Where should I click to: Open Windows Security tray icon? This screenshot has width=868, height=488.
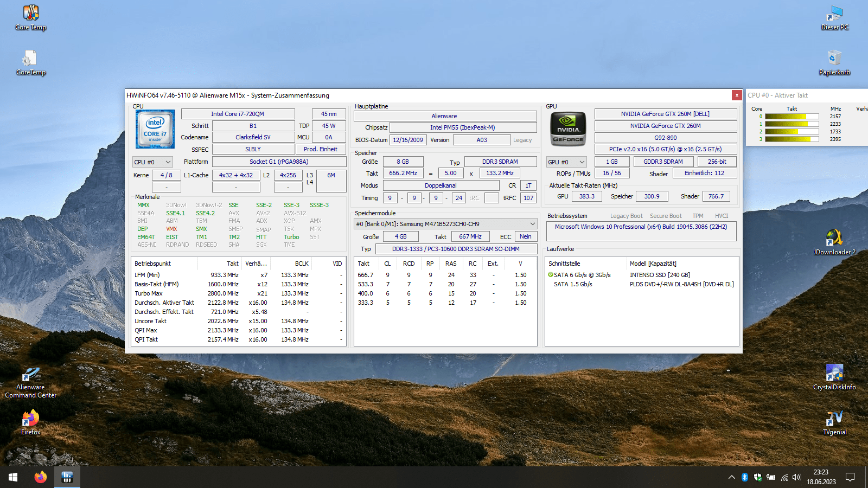point(758,477)
